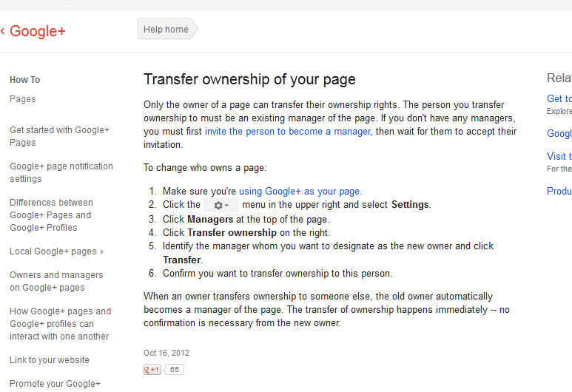Click the To change who owns a page text
Image resolution: width=572 pixels, height=392 pixels.
coord(205,168)
